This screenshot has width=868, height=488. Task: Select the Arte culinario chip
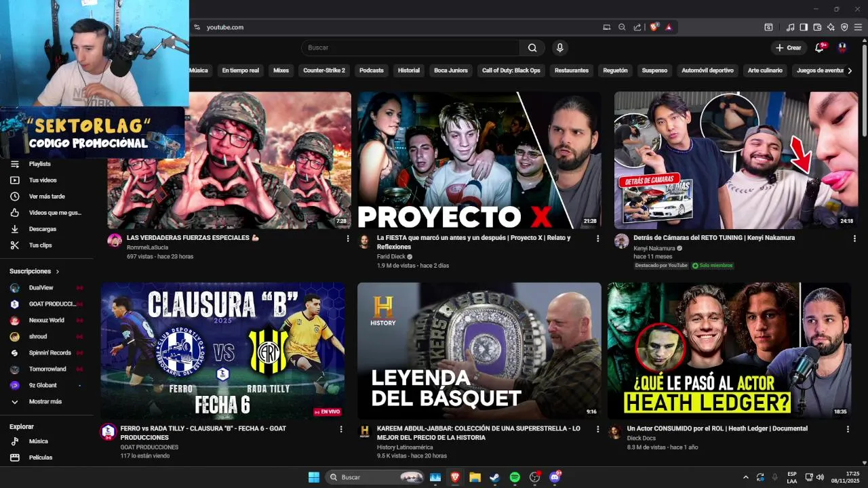point(765,70)
